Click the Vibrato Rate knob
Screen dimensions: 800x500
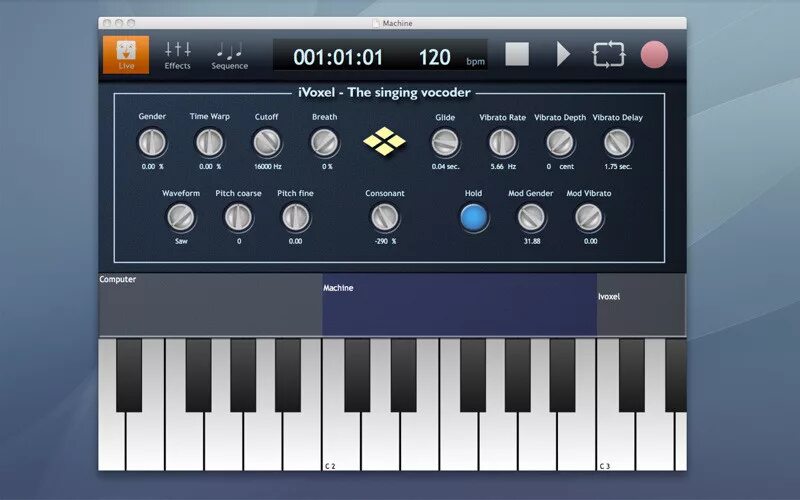[x=503, y=142]
